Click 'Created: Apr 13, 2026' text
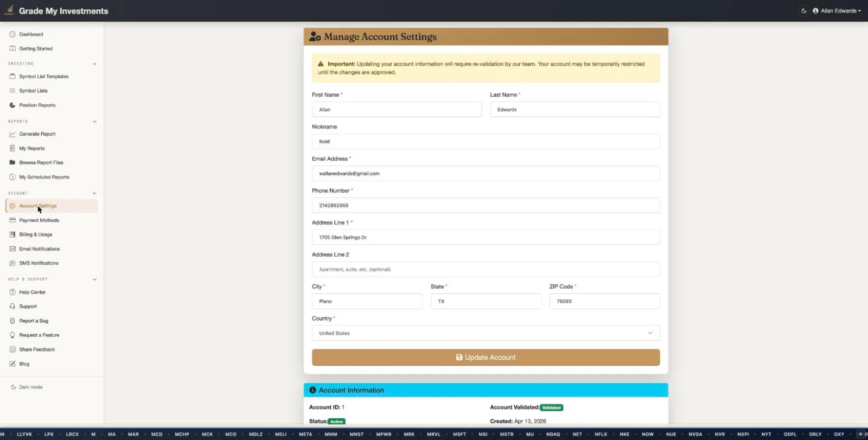 518,422
